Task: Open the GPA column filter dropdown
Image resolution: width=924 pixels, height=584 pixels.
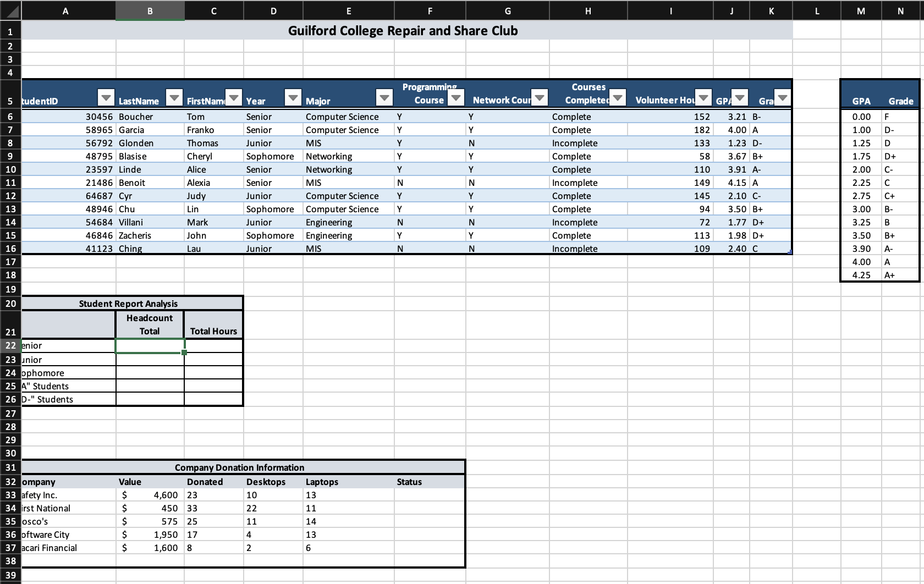Action: tap(740, 97)
